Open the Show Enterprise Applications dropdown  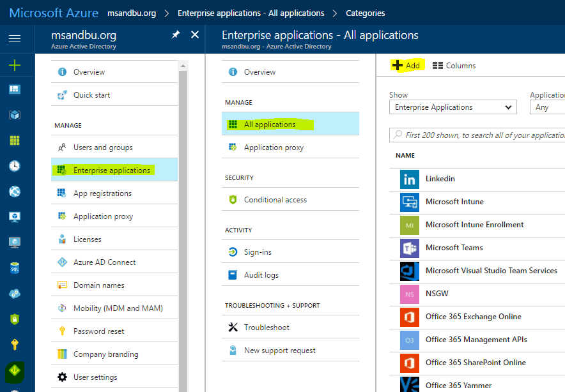(453, 107)
